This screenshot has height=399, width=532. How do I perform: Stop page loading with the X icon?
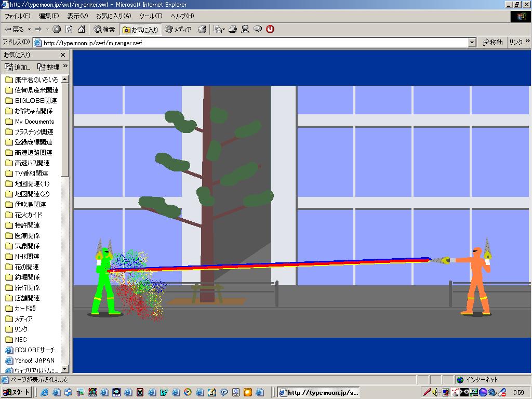click(57, 30)
